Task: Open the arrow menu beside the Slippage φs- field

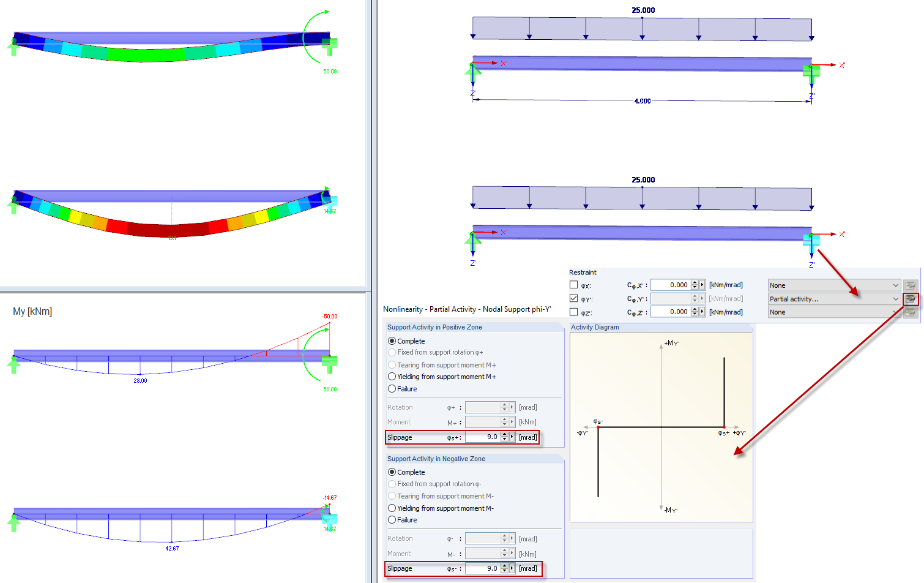Action: (x=512, y=568)
